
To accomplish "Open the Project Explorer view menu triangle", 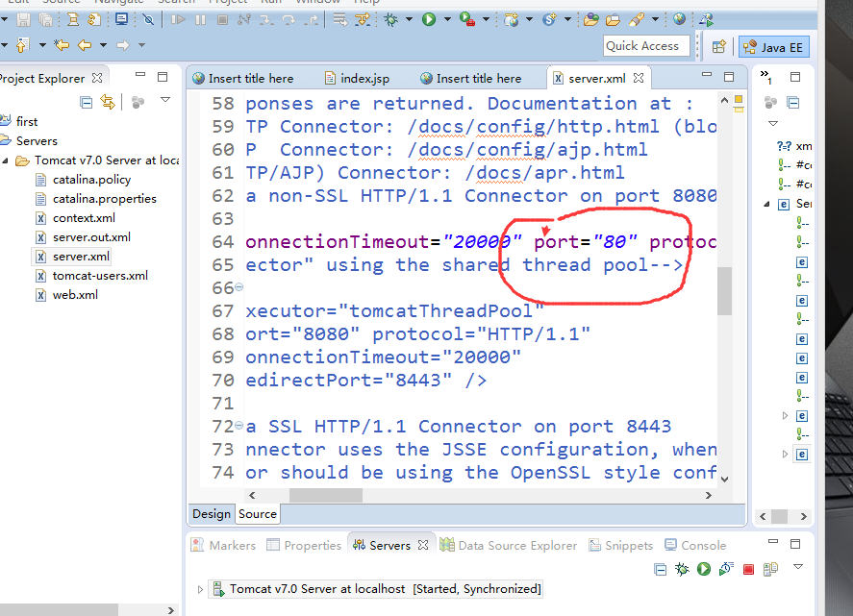I will click(x=165, y=100).
